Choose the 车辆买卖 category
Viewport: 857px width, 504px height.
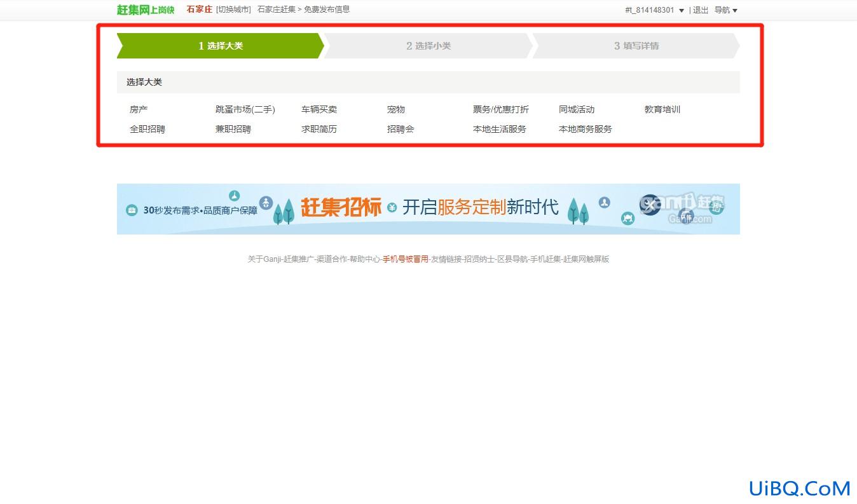(x=319, y=109)
